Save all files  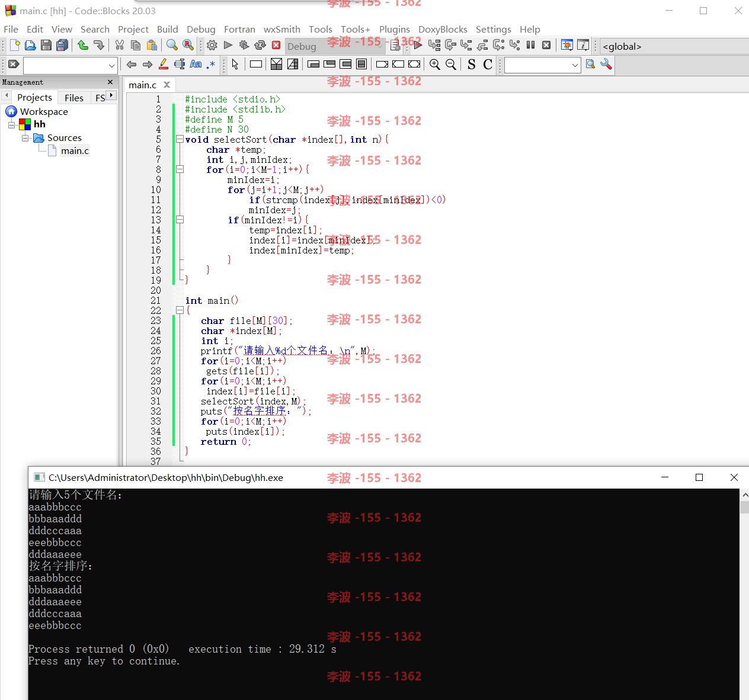(x=62, y=45)
